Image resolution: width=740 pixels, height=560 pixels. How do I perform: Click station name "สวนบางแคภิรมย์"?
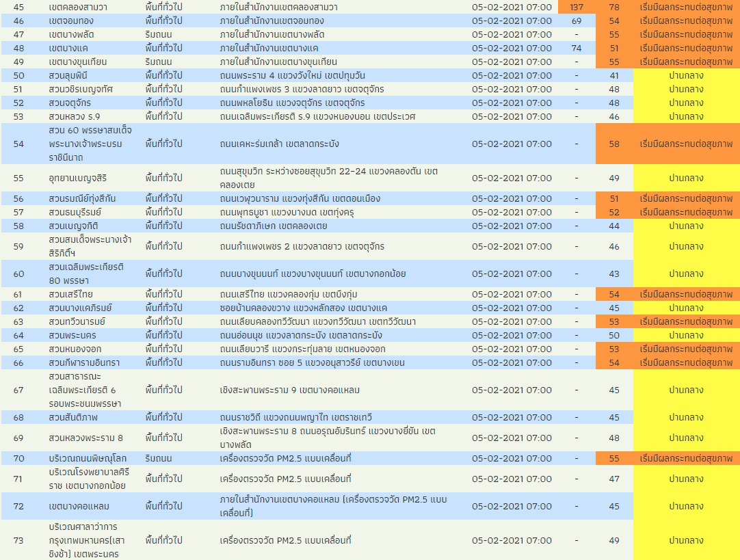(80, 308)
